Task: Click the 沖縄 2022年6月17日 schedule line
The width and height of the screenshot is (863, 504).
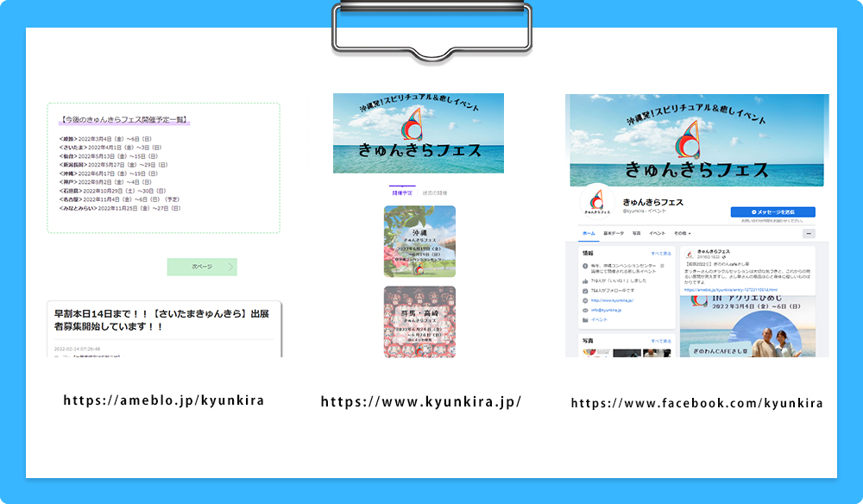Action: pos(109,173)
